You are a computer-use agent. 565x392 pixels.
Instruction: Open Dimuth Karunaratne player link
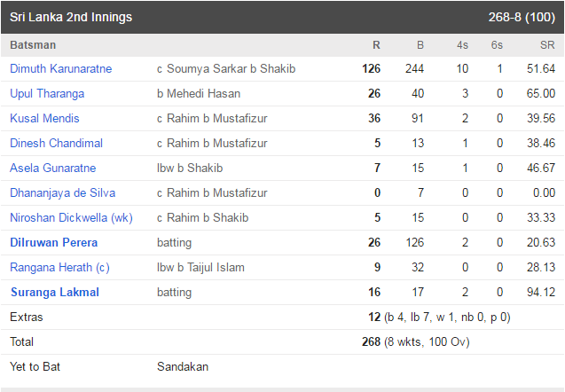pyautogui.click(x=61, y=69)
